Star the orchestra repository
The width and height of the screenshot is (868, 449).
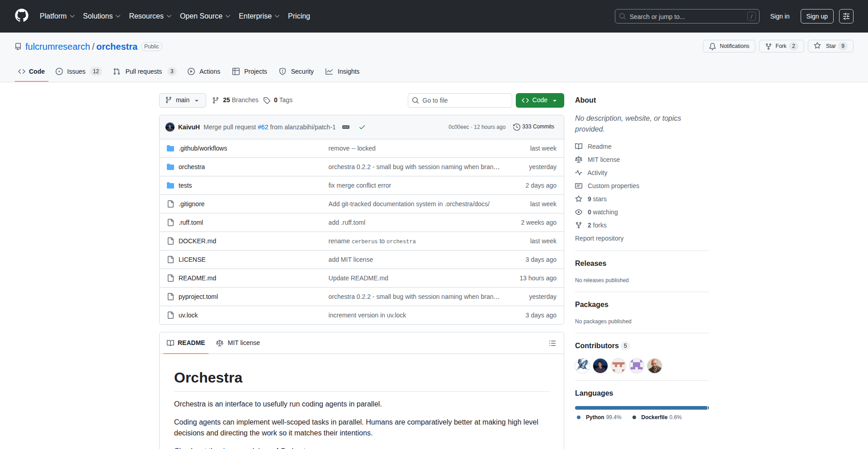[830, 46]
